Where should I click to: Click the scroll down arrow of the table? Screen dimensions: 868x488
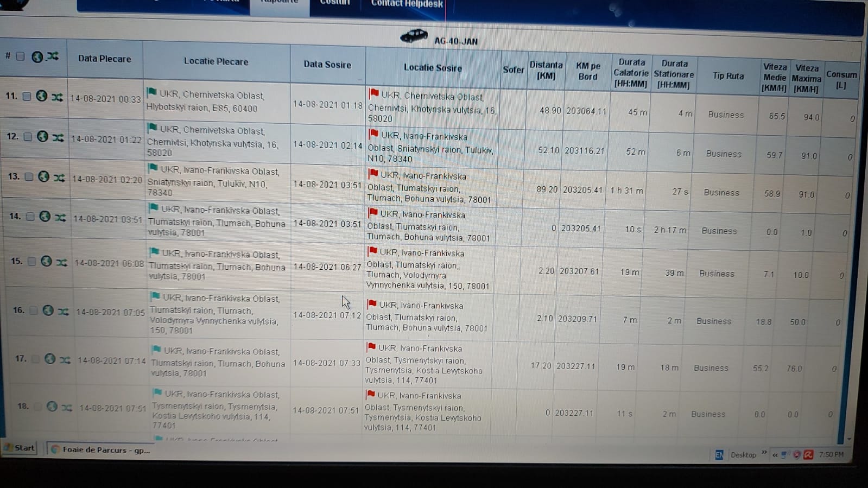point(850,439)
